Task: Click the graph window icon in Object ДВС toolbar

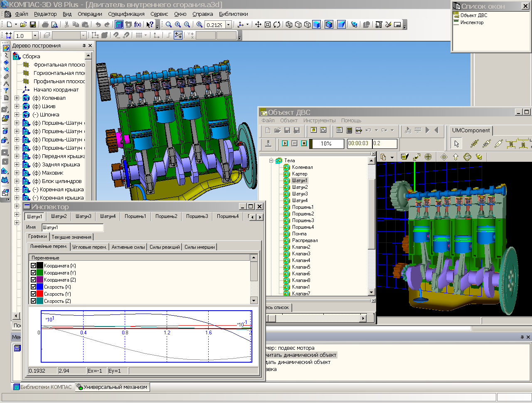Action: click(323, 130)
